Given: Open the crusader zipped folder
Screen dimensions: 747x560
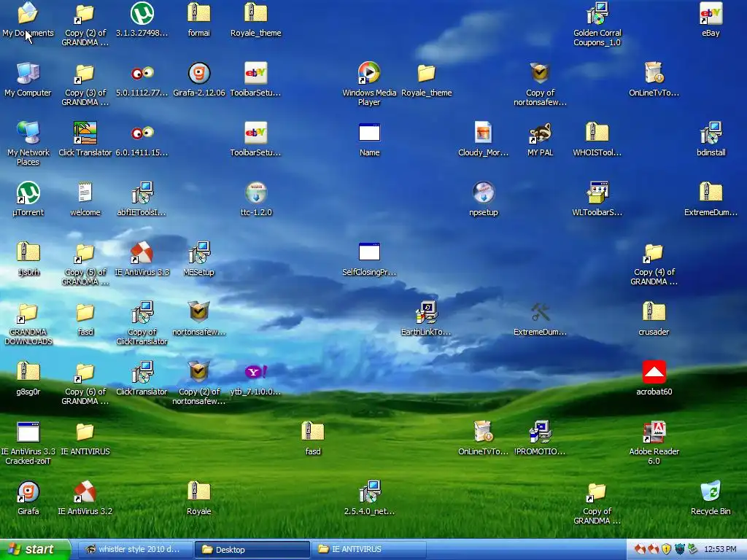Looking at the screenshot, I should tap(654, 318).
